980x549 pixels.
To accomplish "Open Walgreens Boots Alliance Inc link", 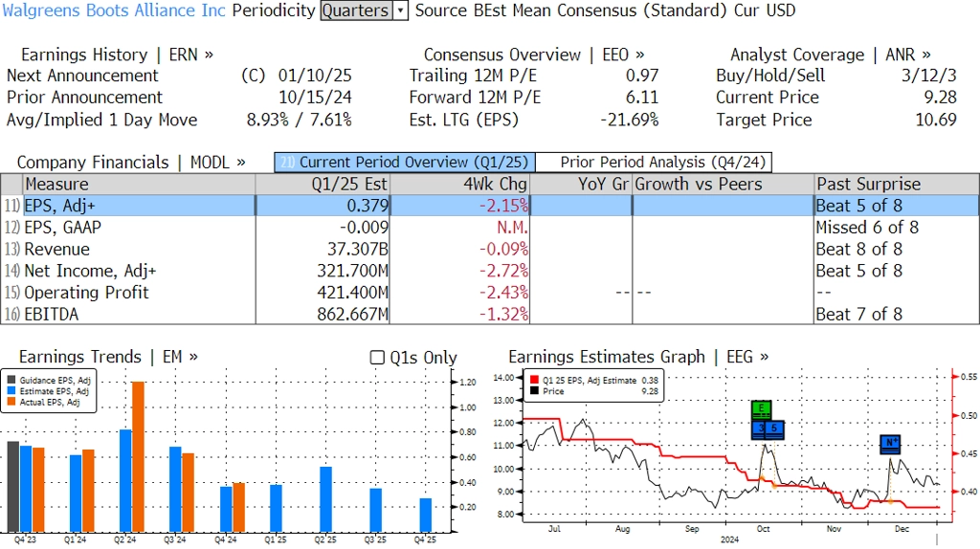I will click(114, 11).
